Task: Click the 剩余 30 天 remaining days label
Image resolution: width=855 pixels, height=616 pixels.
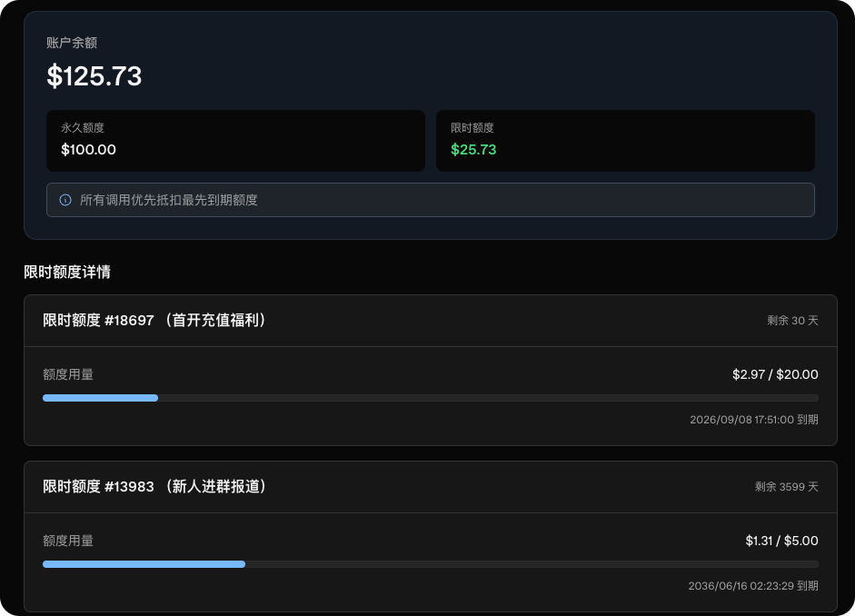Action: click(x=792, y=321)
